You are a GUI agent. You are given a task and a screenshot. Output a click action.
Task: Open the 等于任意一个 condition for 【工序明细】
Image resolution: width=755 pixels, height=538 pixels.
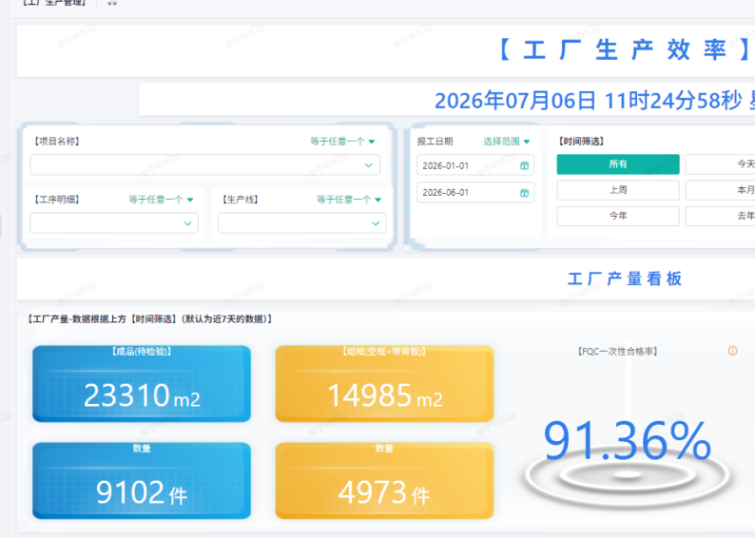tap(161, 199)
